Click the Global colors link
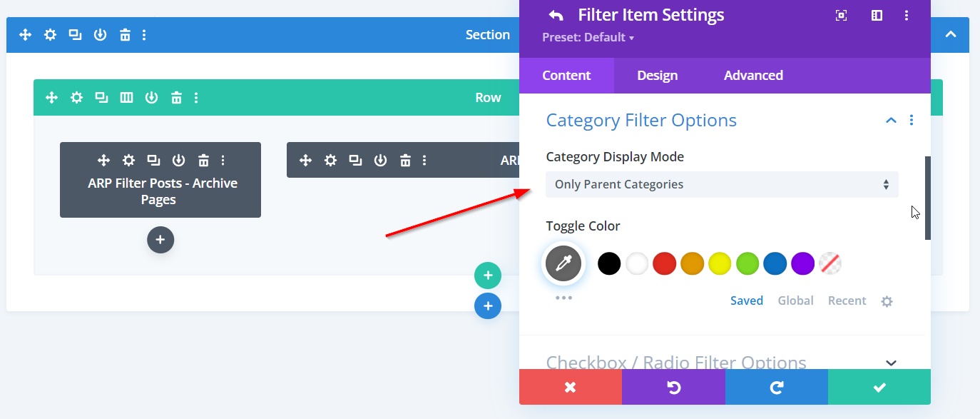The height and width of the screenshot is (419, 980). [x=795, y=301]
